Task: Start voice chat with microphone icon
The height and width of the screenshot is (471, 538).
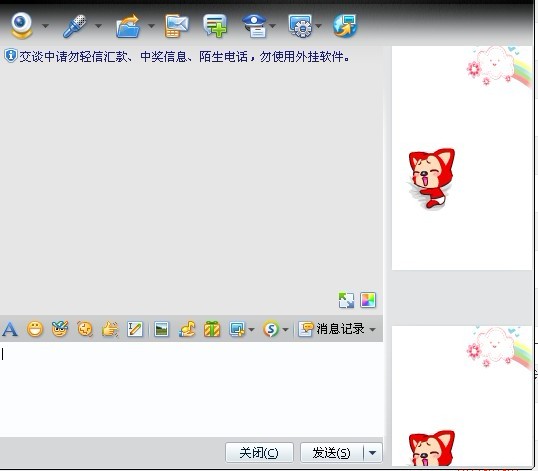Action: point(74,26)
